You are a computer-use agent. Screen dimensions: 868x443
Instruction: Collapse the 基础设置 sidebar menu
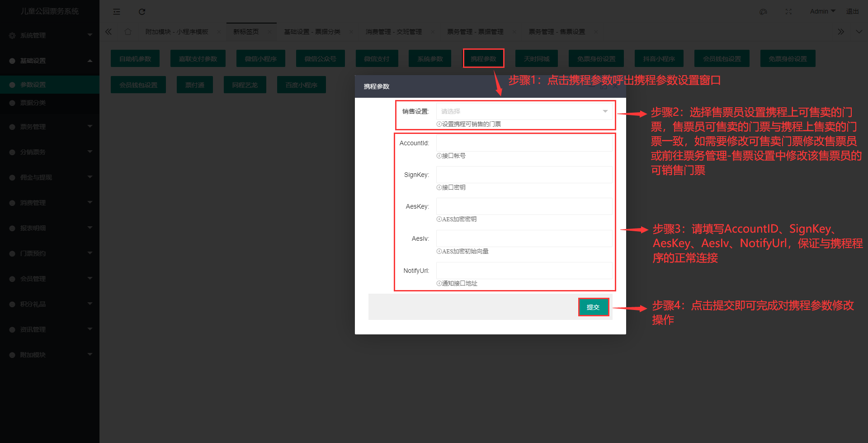50,61
